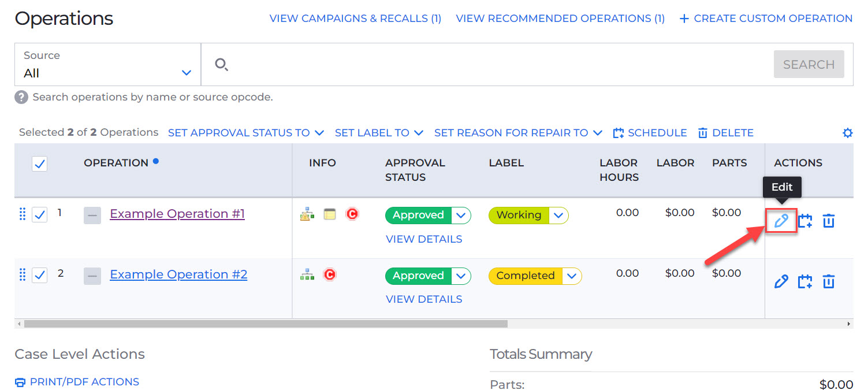Uncheck the select-all checkbox in the table header
Viewport: 868px width, 390px height.
pyautogui.click(x=39, y=164)
